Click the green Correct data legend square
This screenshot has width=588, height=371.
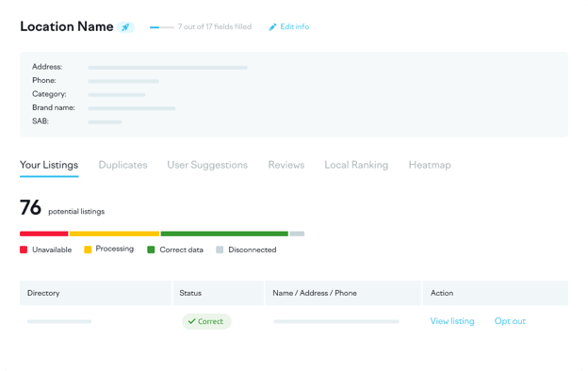(151, 250)
